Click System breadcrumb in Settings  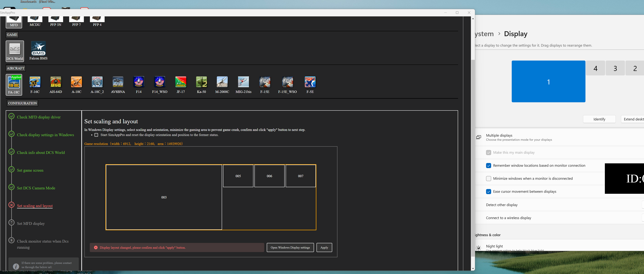pos(484,34)
